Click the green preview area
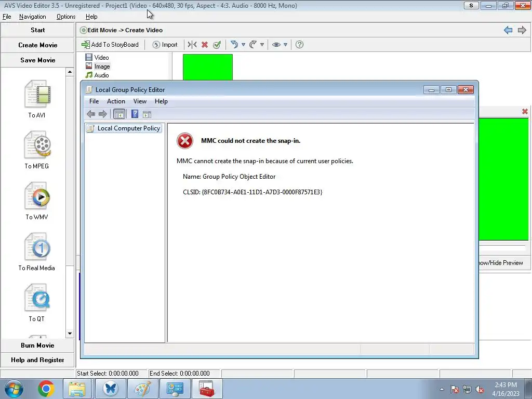The height and width of the screenshot is (399, 532). (503, 179)
